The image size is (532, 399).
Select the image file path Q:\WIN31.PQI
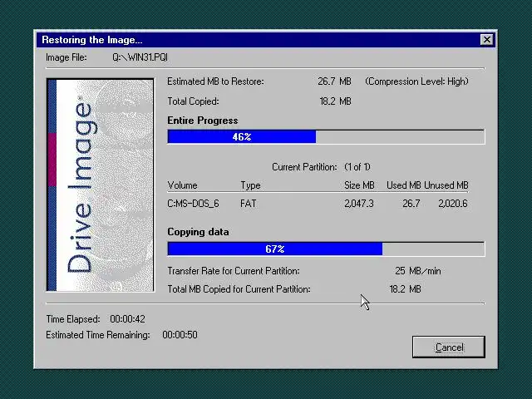pyautogui.click(x=140, y=57)
